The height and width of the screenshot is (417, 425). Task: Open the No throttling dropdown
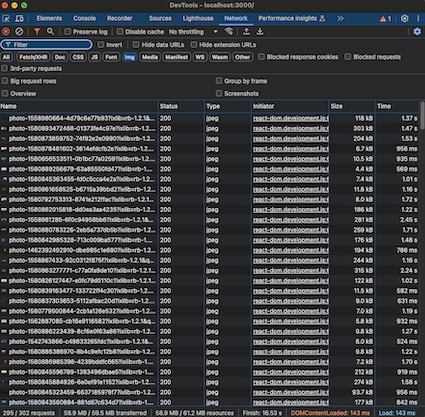193,32
